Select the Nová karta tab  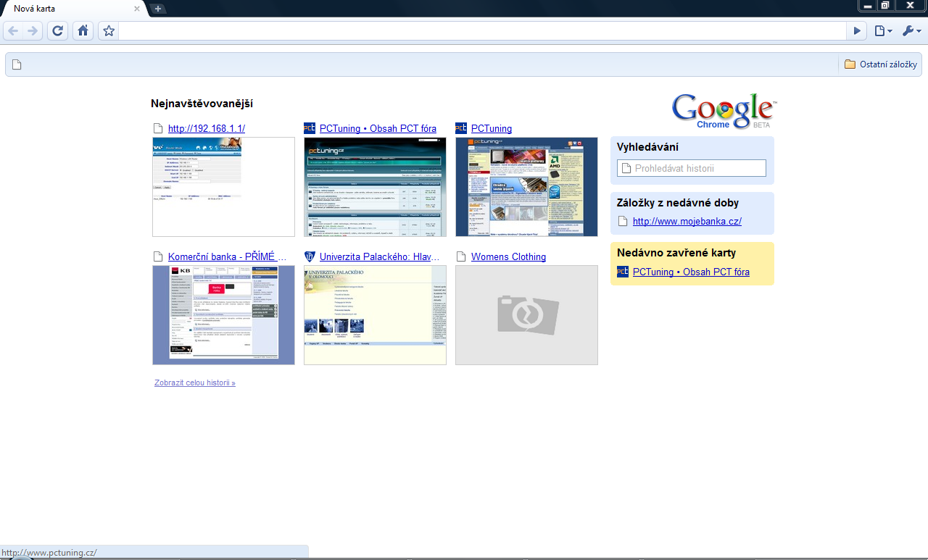(72, 9)
